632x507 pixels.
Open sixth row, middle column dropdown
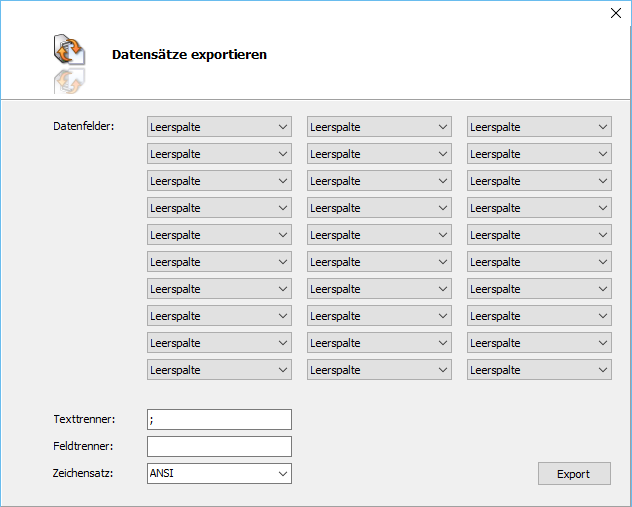[379, 262]
